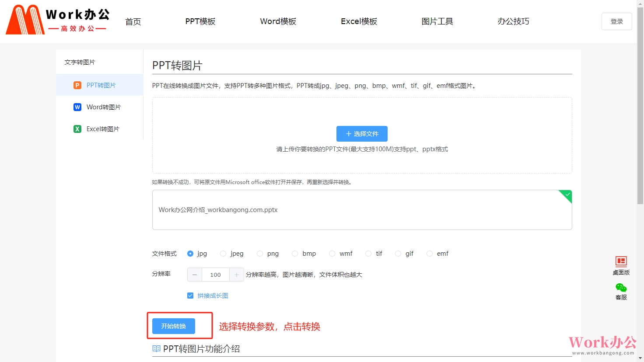Click the 登录 login button
The width and height of the screenshot is (644, 362).
pyautogui.click(x=617, y=21)
